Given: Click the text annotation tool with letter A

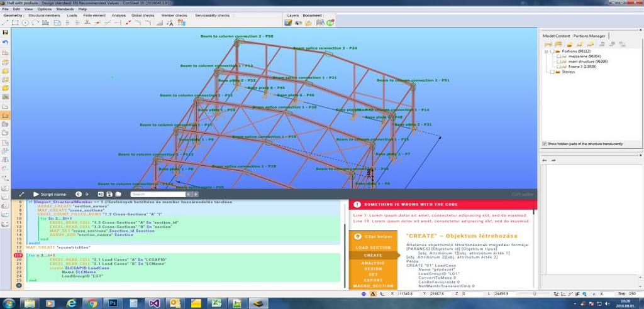Looking at the screenshot, I should tap(170, 23).
